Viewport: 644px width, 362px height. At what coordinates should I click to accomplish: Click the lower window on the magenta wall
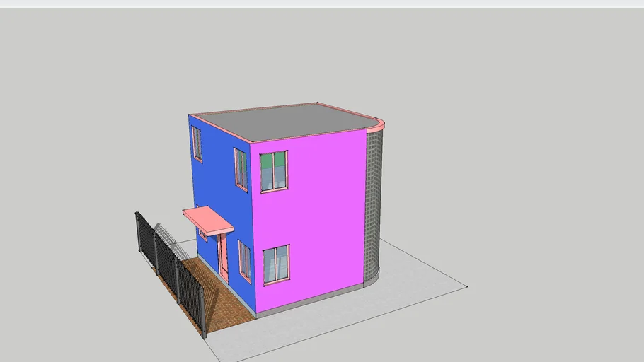pyautogui.click(x=276, y=264)
